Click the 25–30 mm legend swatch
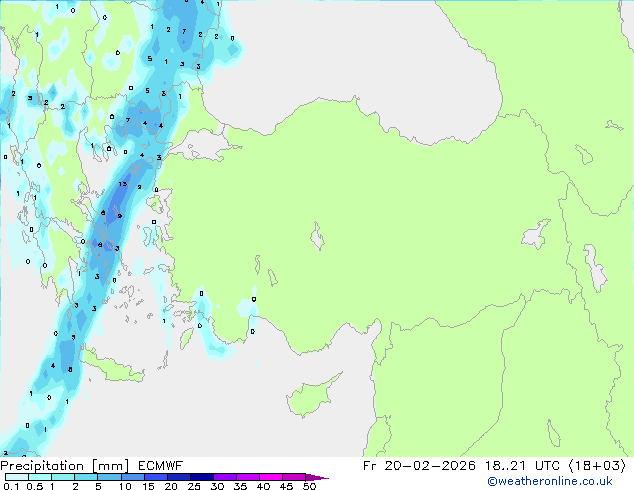 pyautogui.click(x=201, y=477)
